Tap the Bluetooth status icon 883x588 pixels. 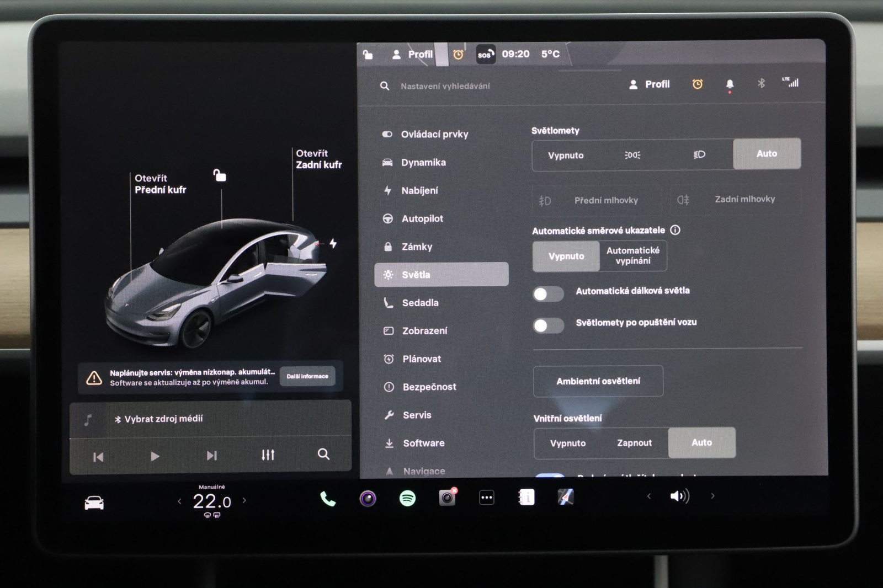tap(761, 83)
